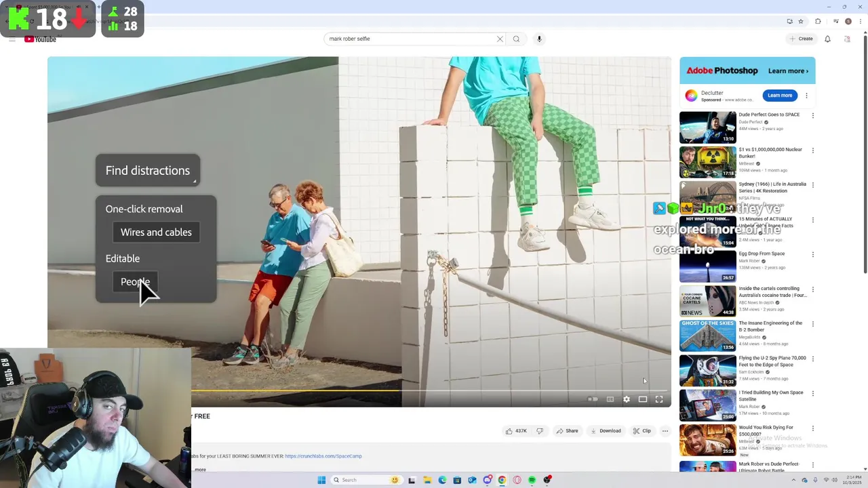
Task: Install app icon in the address bar
Action: 790,21
